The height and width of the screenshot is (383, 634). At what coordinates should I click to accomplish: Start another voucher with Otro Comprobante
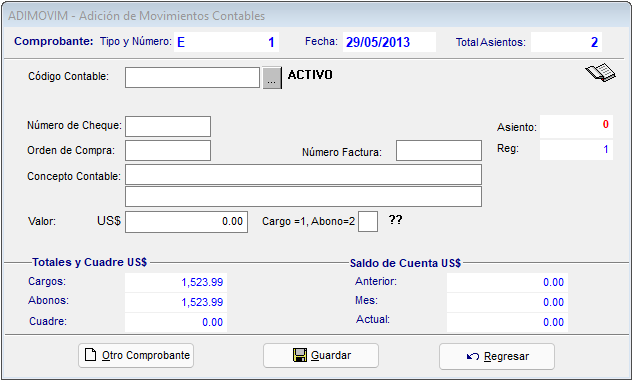pyautogui.click(x=136, y=355)
